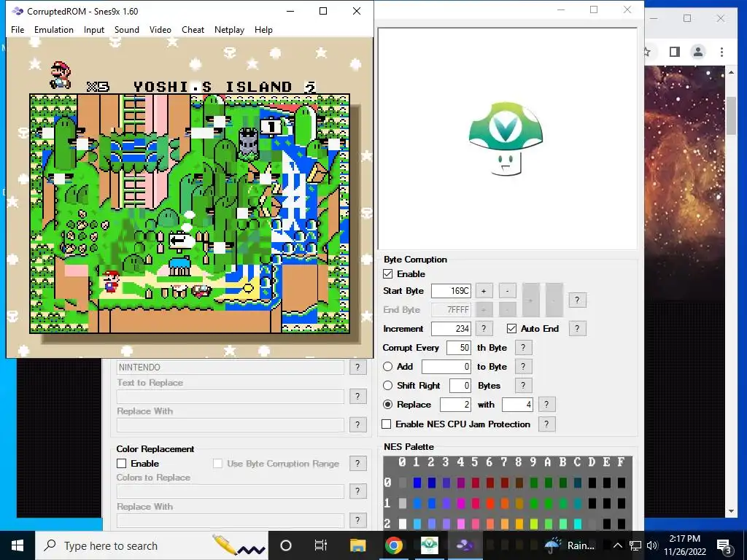The width and height of the screenshot is (747, 560).
Task: Open help beside the NINTENDO field
Action: [x=357, y=367]
